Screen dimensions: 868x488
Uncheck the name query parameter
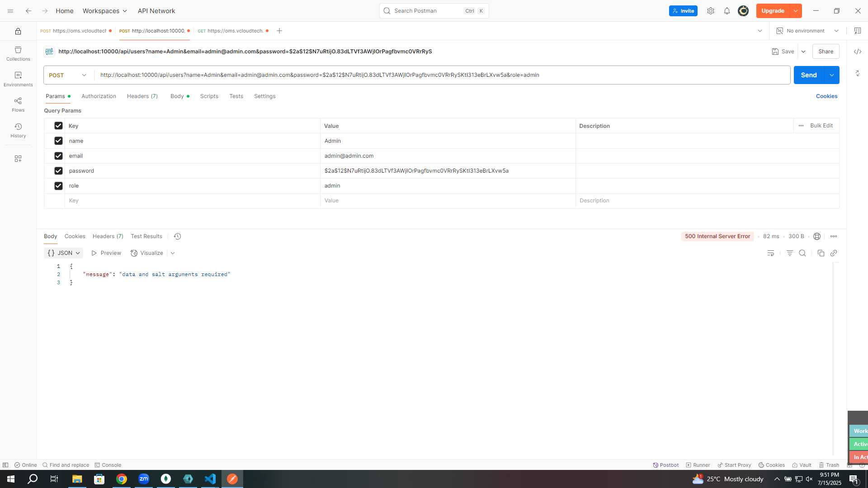[x=58, y=141]
